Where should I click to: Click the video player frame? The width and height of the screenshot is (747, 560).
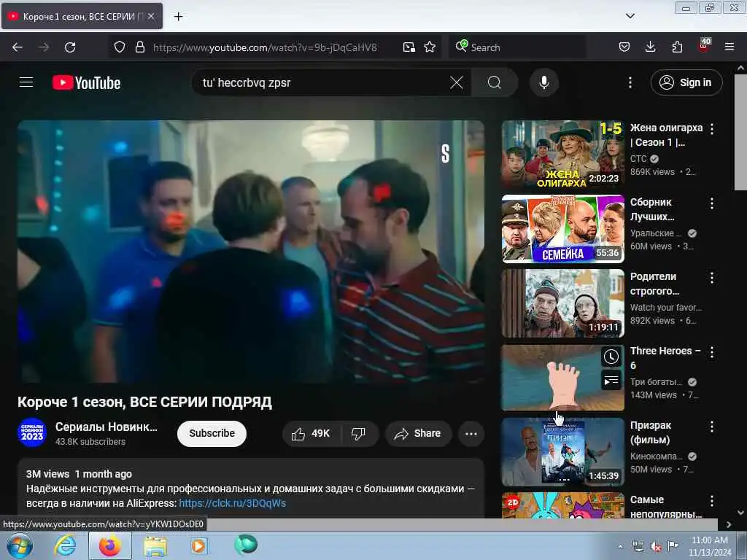pos(251,252)
